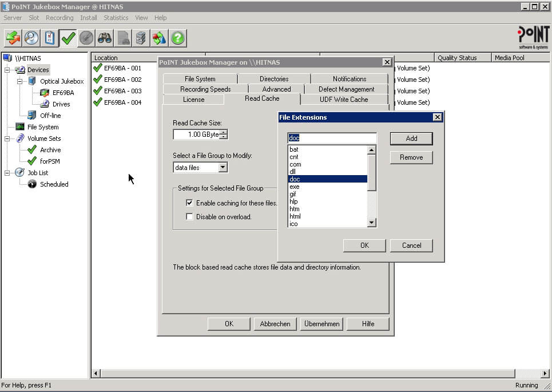The width and height of the screenshot is (552, 392).
Task: Click the clipboard checklist toolbar icon
Action: coord(50,38)
